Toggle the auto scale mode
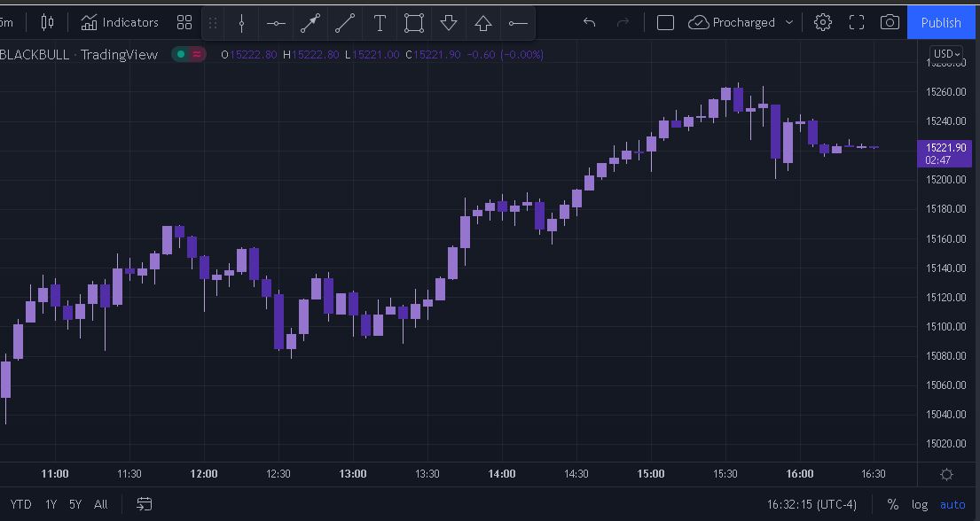Image resolution: width=980 pixels, height=521 pixels. pyautogui.click(x=953, y=504)
